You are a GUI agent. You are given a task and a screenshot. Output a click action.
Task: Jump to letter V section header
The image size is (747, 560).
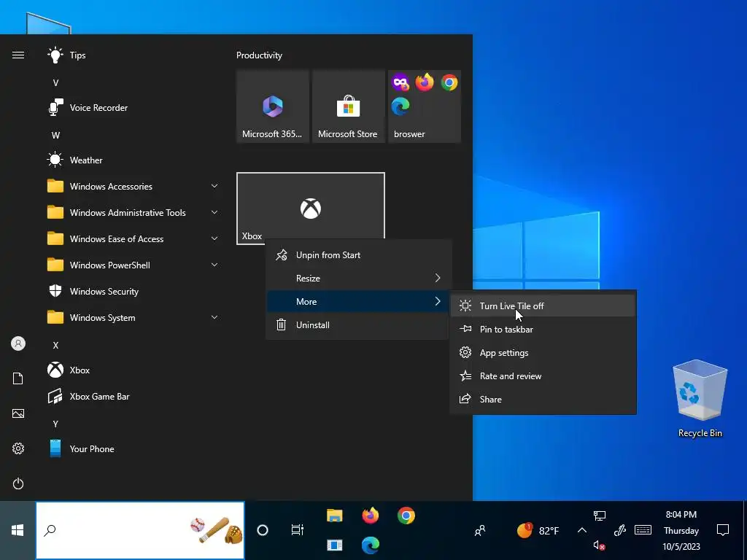coord(55,83)
